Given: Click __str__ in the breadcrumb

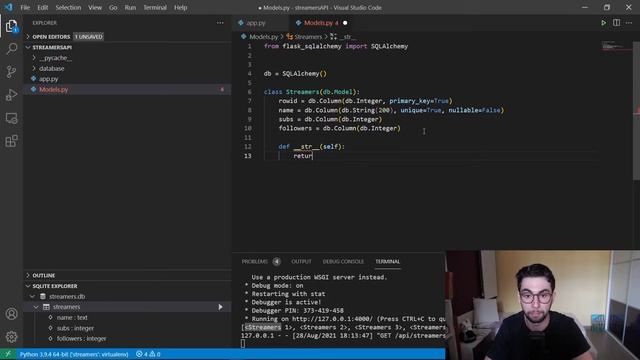Looking at the screenshot, I should (x=347, y=37).
